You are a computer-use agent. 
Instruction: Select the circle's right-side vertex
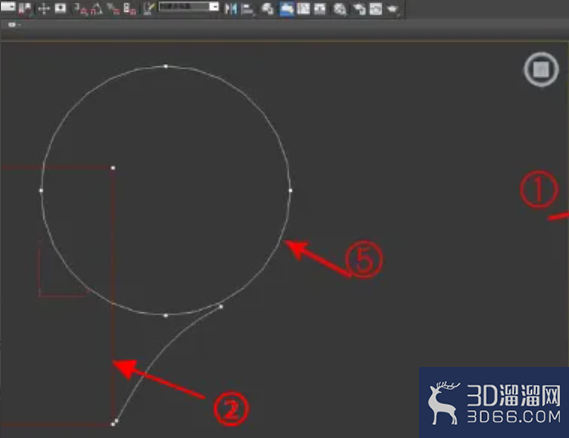[x=290, y=191]
